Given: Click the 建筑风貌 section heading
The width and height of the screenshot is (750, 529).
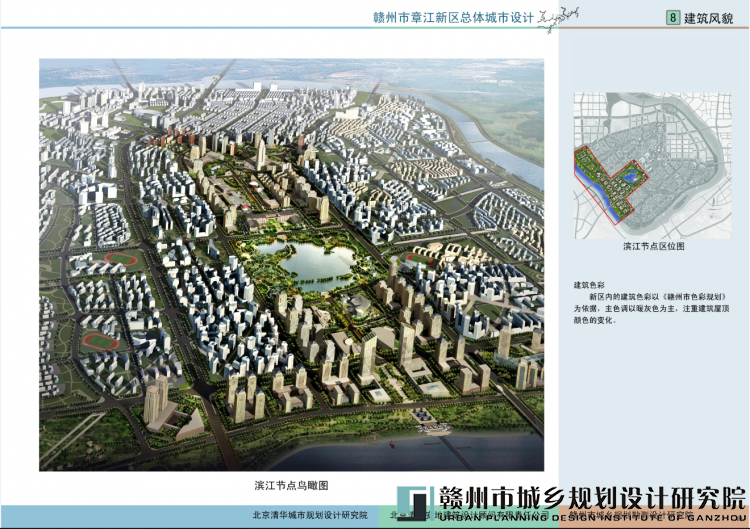Looking at the screenshot, I should 708,18.
